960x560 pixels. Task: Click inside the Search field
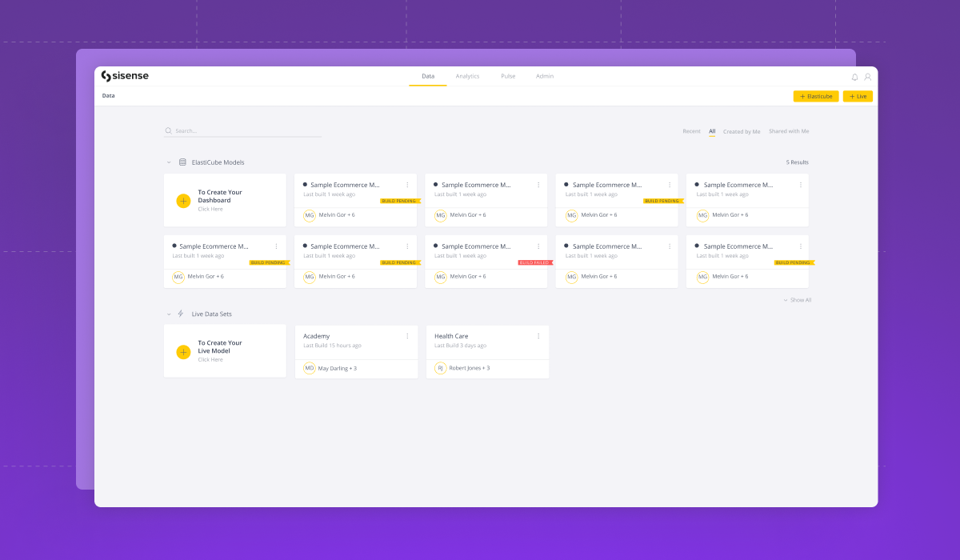(x=232, y=130)
